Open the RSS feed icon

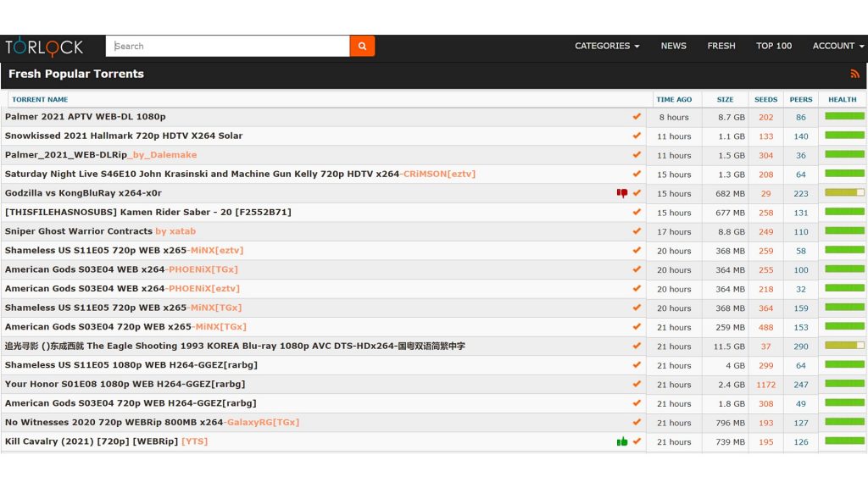pos(854,75)
